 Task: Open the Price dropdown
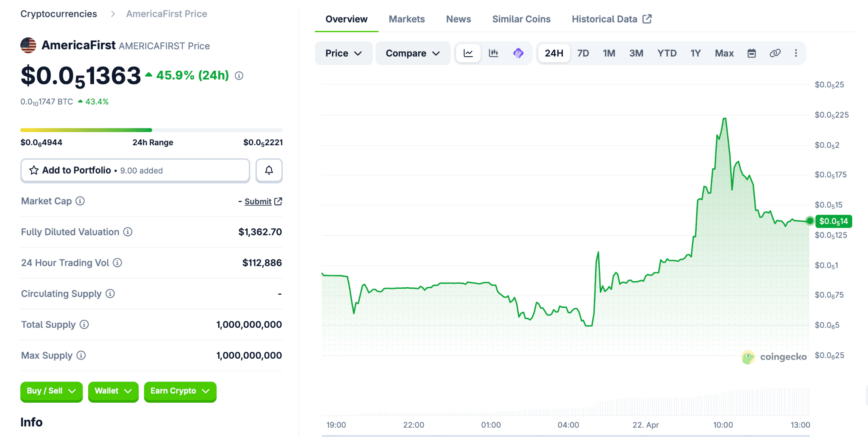pyautogui.click(x=343, y=53)
